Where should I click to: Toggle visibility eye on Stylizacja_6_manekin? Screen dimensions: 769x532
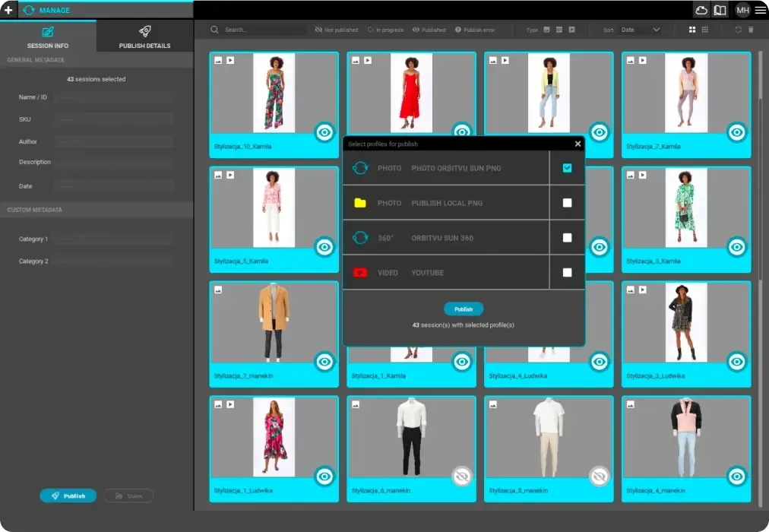click(x=461, y=476)
